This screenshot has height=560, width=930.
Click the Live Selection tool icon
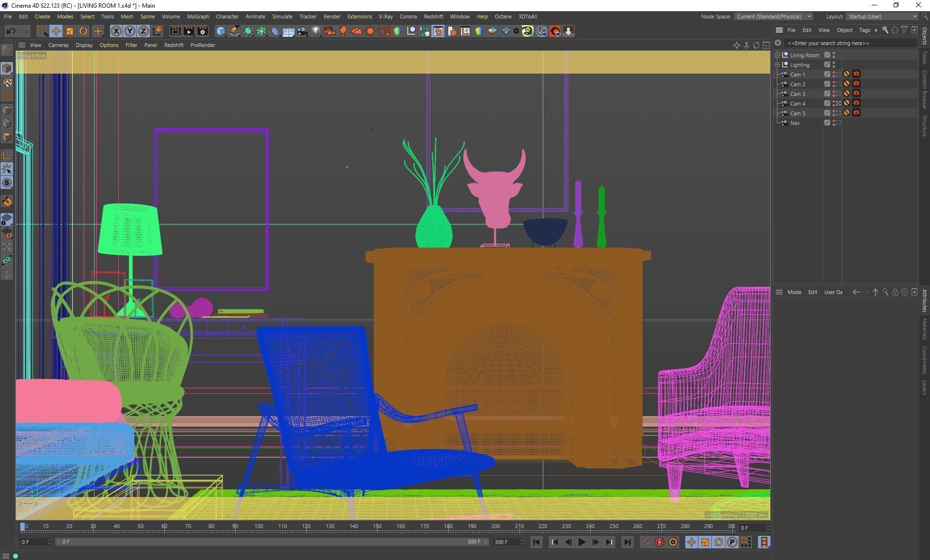43,31
